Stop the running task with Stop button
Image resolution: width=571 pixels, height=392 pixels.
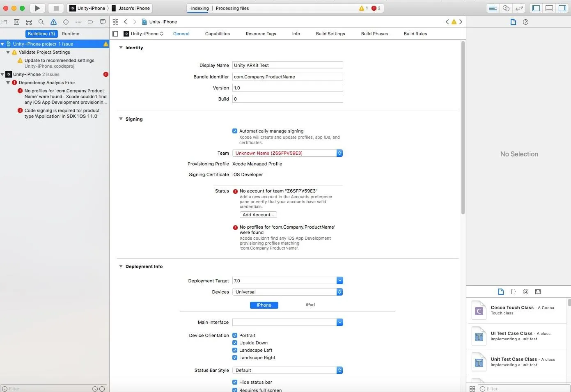(56, 8)
